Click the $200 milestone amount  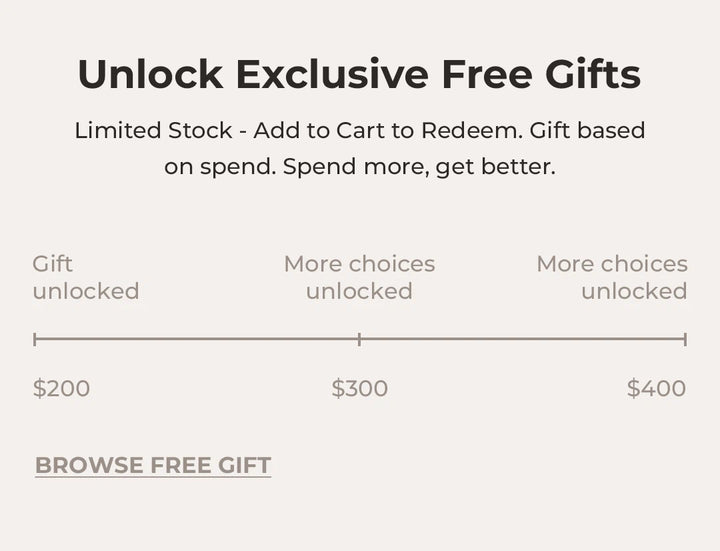point(61,389)
